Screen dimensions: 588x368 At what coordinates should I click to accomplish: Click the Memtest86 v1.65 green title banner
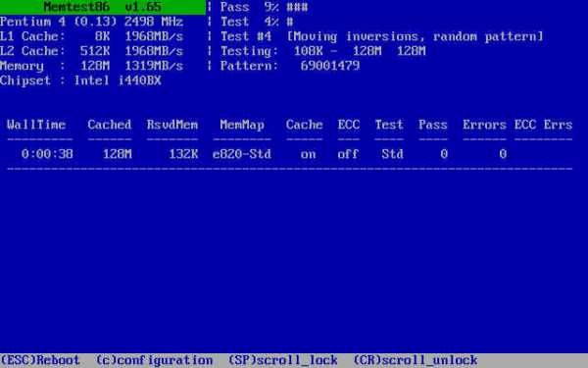tap(103, 7)
